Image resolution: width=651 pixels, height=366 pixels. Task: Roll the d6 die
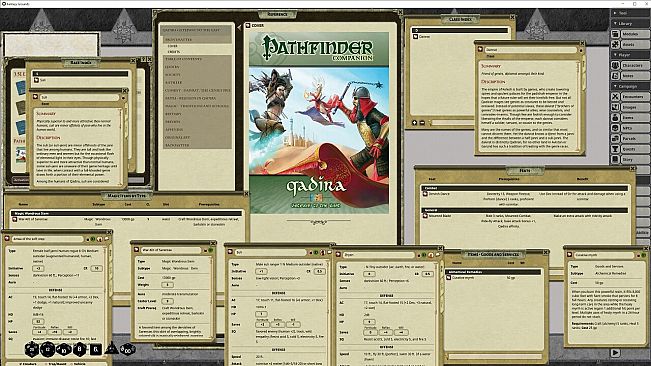pos(95,349)
